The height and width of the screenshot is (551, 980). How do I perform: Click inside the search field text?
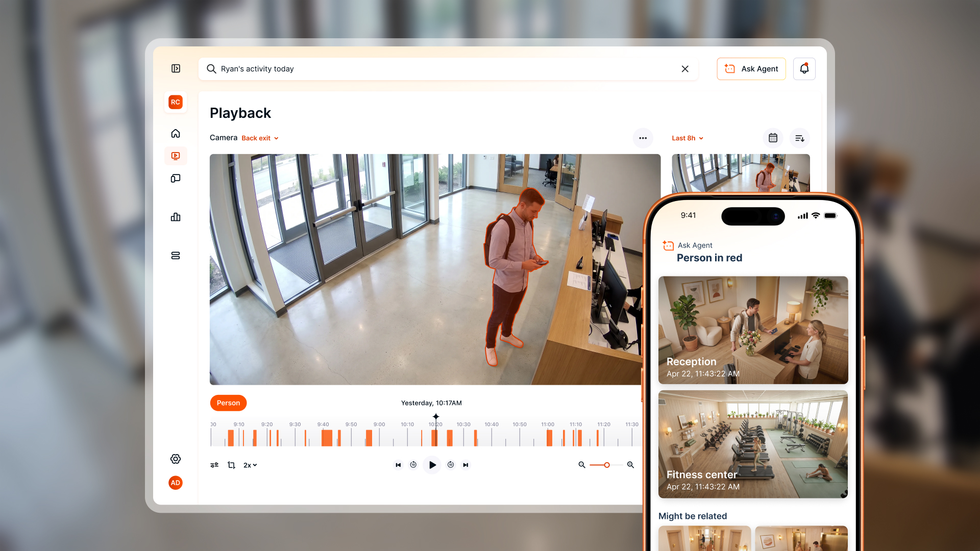tap(257, 69)
